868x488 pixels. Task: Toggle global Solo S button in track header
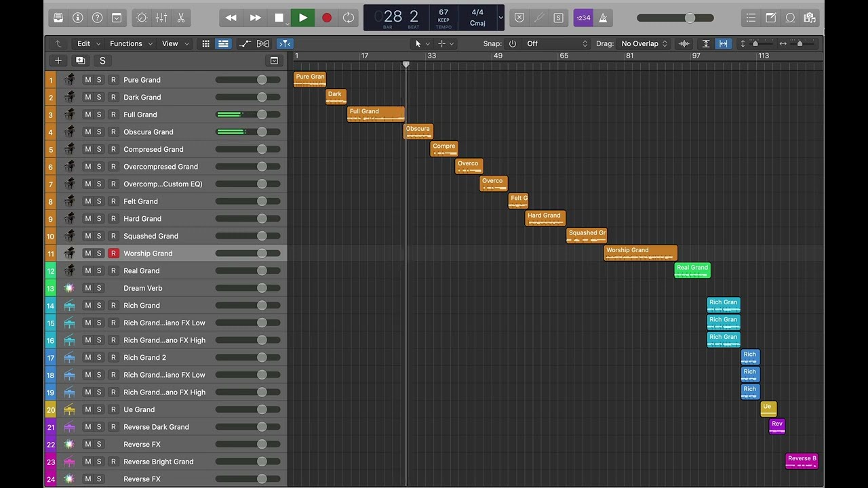102,60
